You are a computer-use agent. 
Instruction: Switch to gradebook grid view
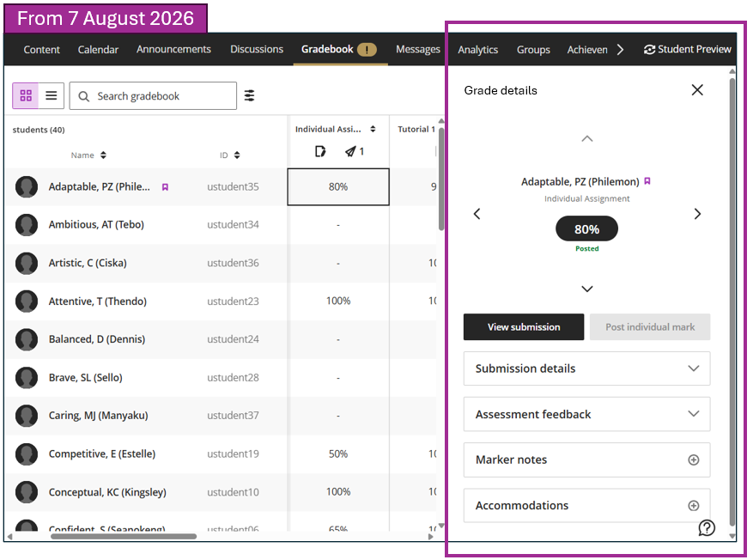coord(26,95)
